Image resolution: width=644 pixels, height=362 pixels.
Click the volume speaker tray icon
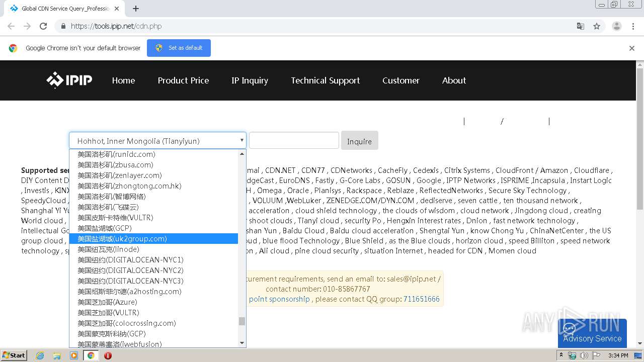[584, 355]
